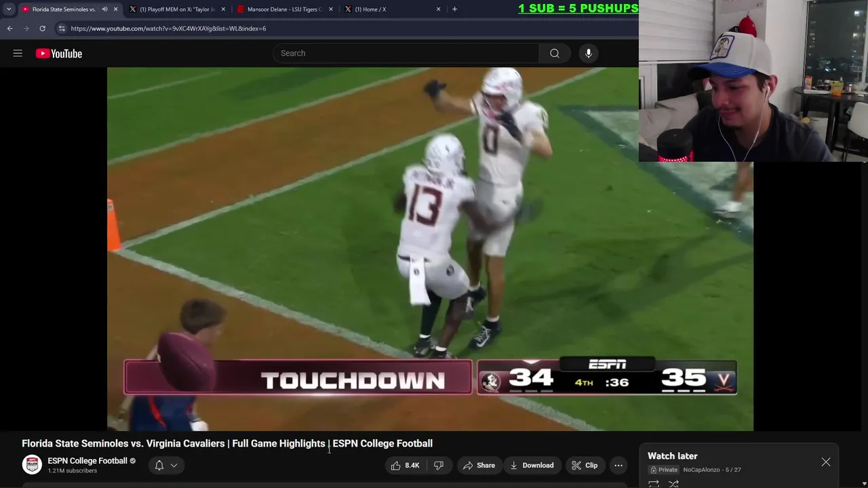Open the Watch later playlist title
The width and height of the screenshot is (868, 488).
(x=673, y=456)
